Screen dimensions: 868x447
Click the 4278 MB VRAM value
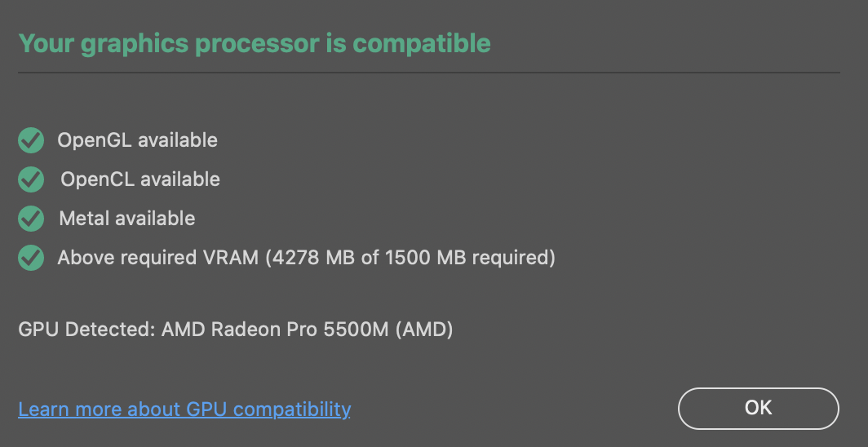[x=309, y=258]
